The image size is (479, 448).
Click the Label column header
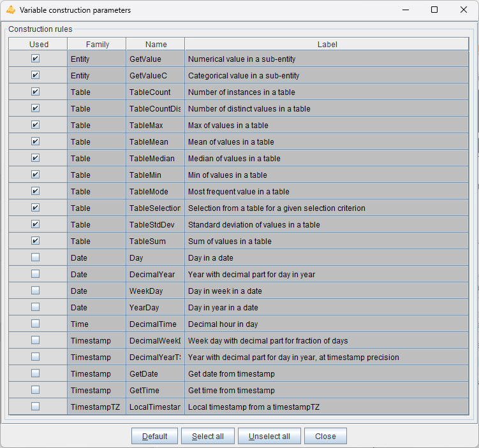point(327,44)
